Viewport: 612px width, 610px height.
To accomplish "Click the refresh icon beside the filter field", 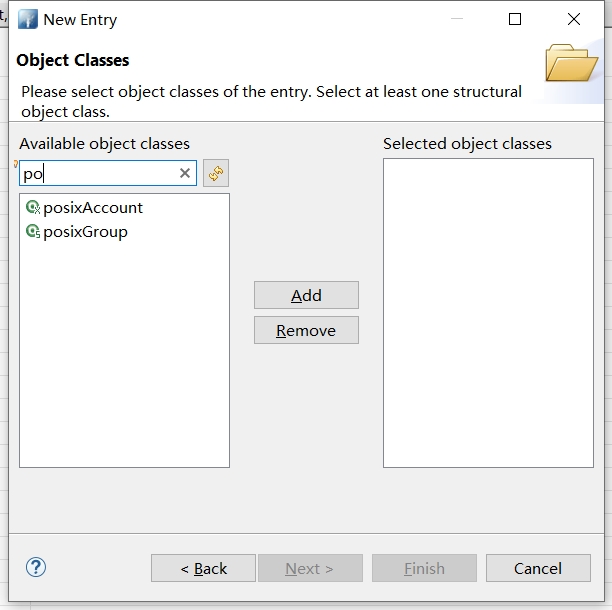I will [216, 173].
